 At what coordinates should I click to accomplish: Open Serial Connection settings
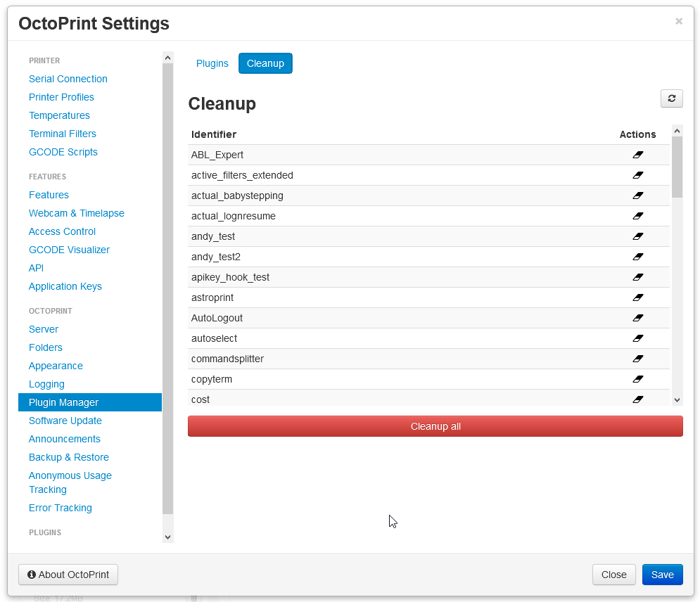point(68,79)
